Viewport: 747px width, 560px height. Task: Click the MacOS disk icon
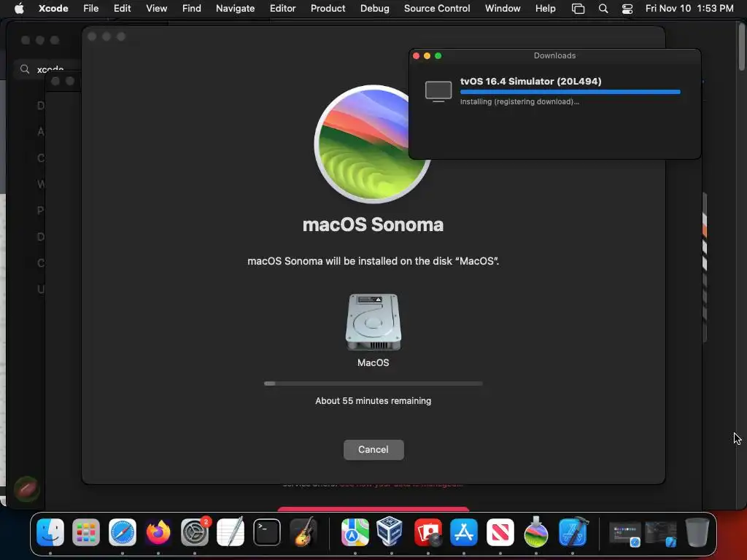[373, 322]
